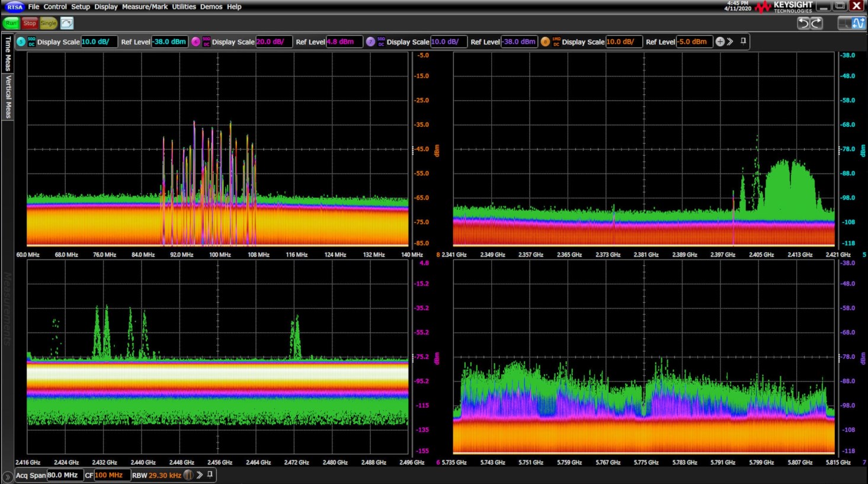Viewport: 868px width, 484px height.
Task: Open the Measure/Mark menu
Action: click(x=145, y=7)
